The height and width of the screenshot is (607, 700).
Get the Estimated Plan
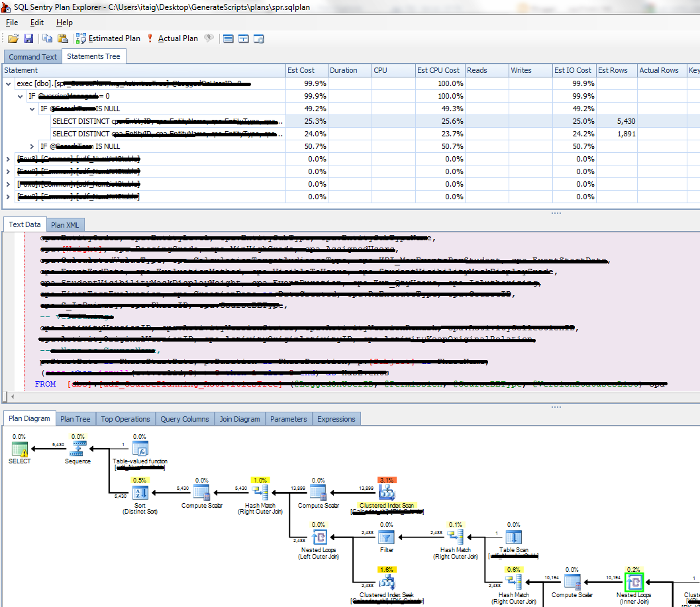coord(108,38)
